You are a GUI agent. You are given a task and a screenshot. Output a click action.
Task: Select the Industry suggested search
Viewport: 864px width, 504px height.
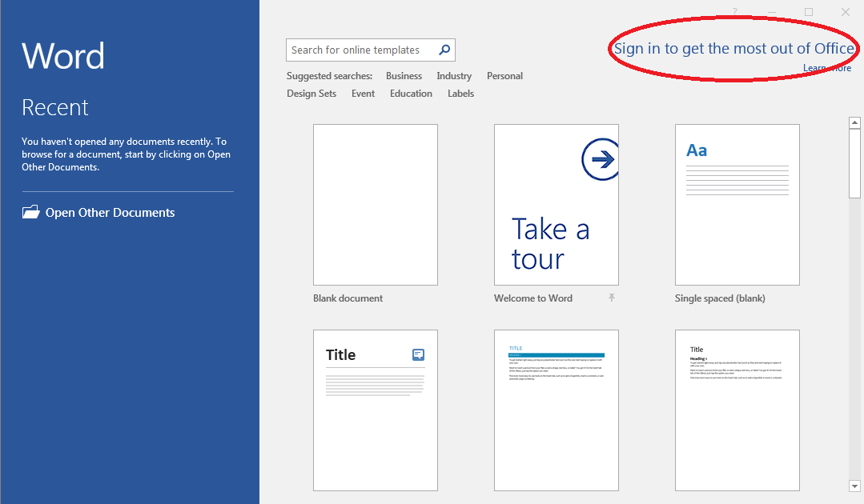[x=454, y=76]
